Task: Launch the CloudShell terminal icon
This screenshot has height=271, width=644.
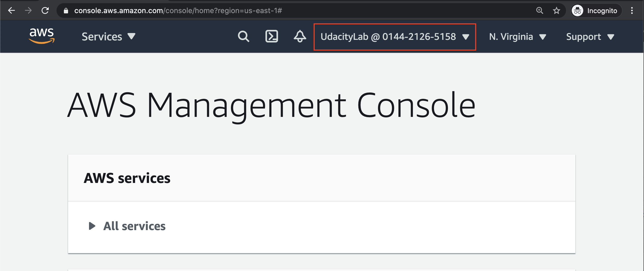Action: click(272, 36)
